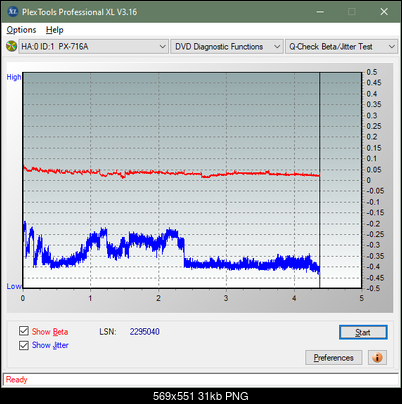Close the PlexTools Professional window
This screenshot has width=402, height=404.
(x=384, y=12)
